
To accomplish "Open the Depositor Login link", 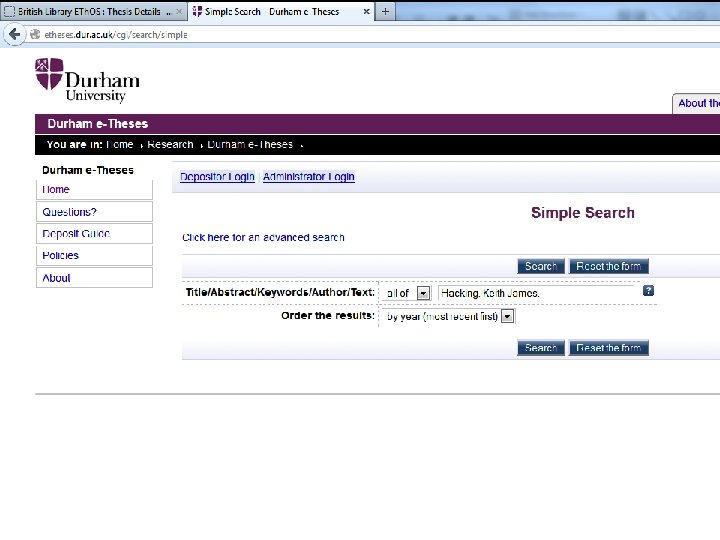I will pos(217,177).
